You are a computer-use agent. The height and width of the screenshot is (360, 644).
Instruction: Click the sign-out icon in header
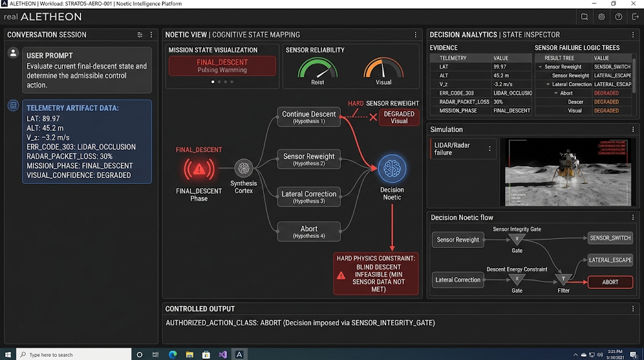click(x=635, y=17)
